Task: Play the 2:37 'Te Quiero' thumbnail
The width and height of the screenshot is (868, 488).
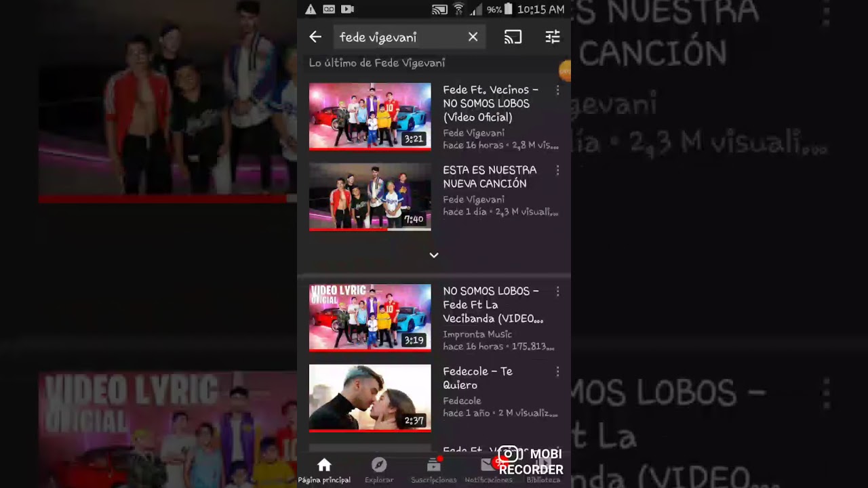Action: pyautogui.click(x=370, y=398)
